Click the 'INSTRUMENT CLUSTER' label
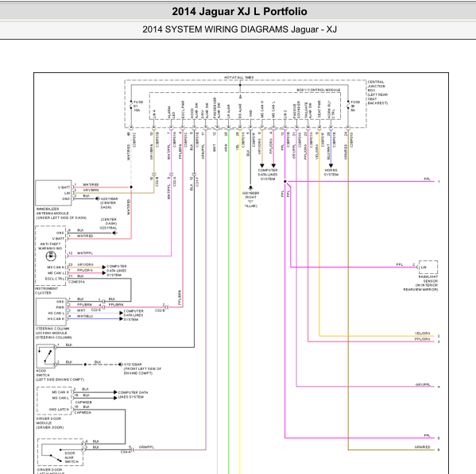This screenshot has width=476, height=474. point(46,291)
